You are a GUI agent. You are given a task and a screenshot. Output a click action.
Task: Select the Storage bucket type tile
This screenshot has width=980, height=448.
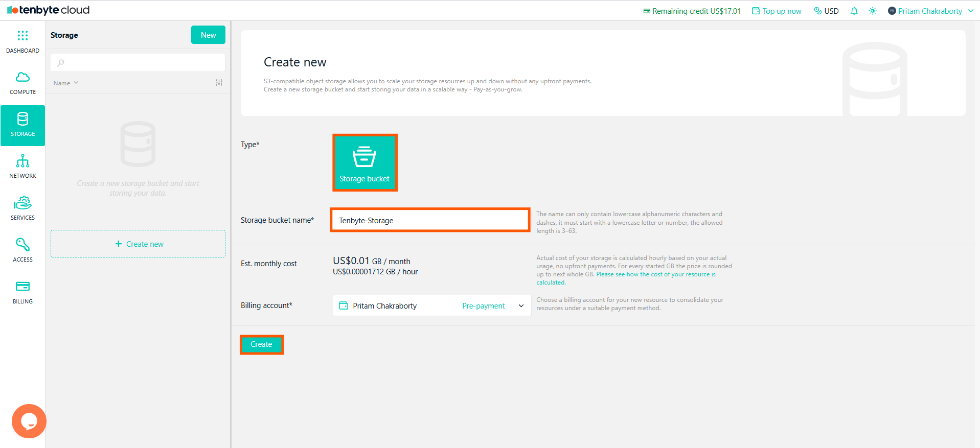365,163
